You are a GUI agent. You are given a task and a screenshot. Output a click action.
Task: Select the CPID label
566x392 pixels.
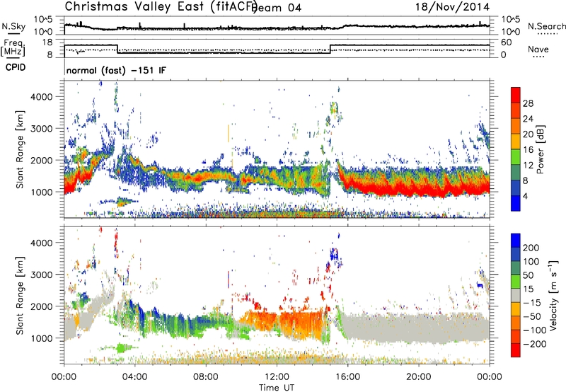point(16,67)
